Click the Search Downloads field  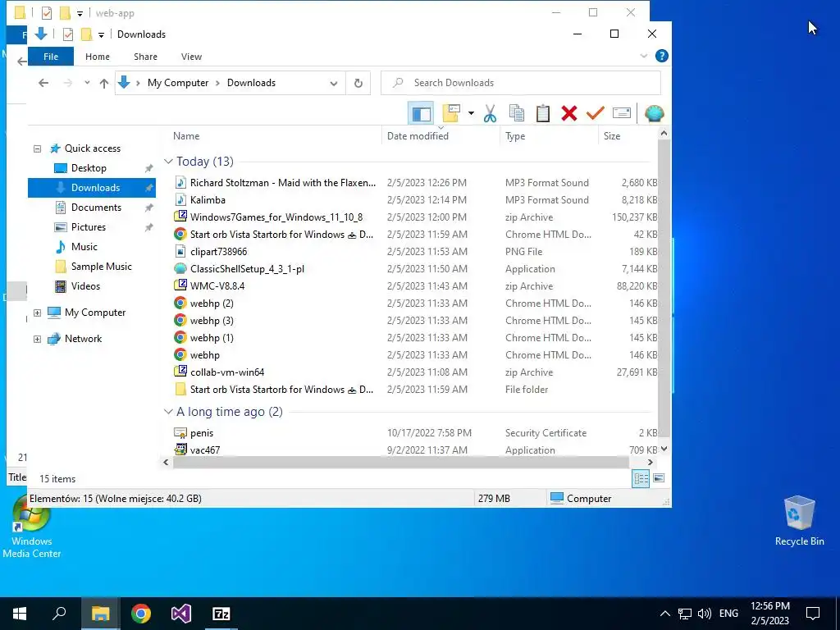coord(521,83)
